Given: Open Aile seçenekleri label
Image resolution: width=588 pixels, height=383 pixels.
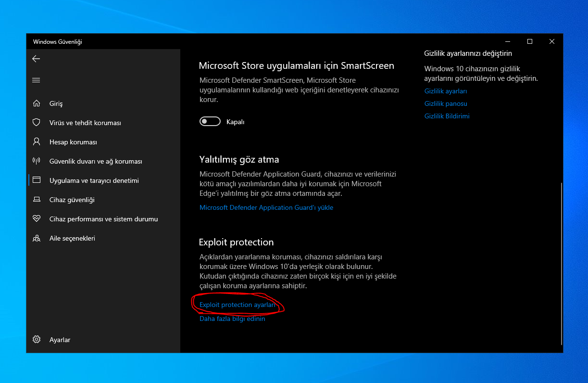Looking at the screenshot, I should click(72, 238).
